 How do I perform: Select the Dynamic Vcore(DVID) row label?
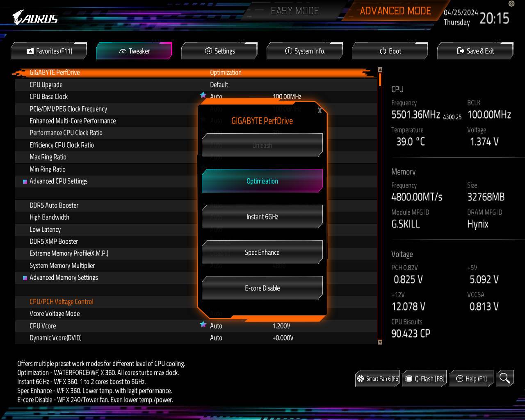click(x=55, y=338)
